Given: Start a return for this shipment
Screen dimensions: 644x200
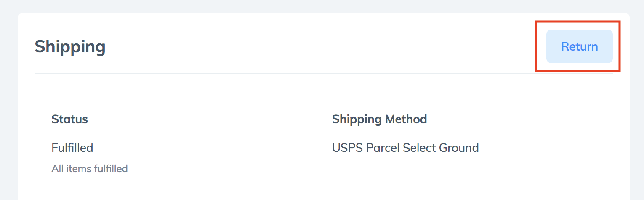Looking at the screenshot, I should [x=579, y=46].
